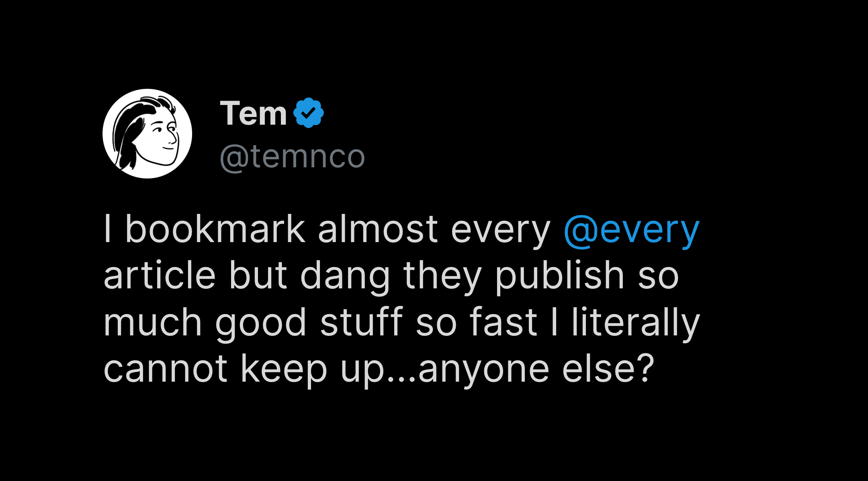Click the word "good" in the tweet
The image size is (868, 481).
click(x=261, y=323)
